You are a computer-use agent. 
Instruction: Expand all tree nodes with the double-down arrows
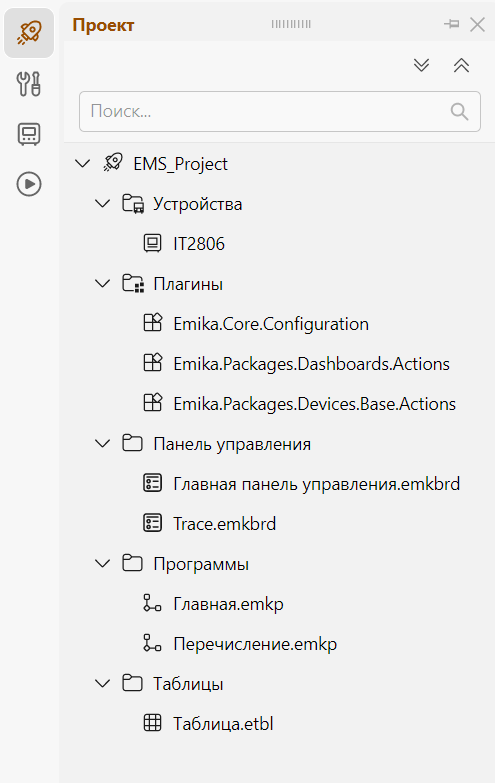[x=422, y=65]
